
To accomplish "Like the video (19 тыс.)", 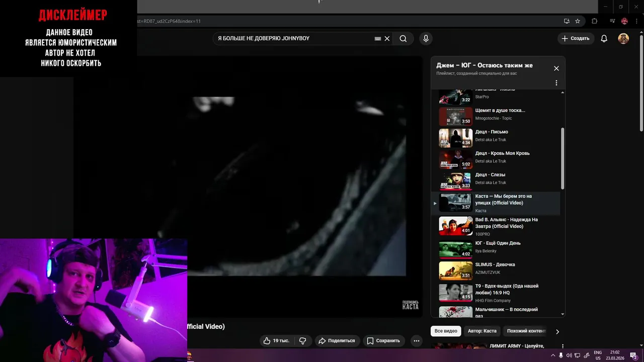I will pos(276,340).
